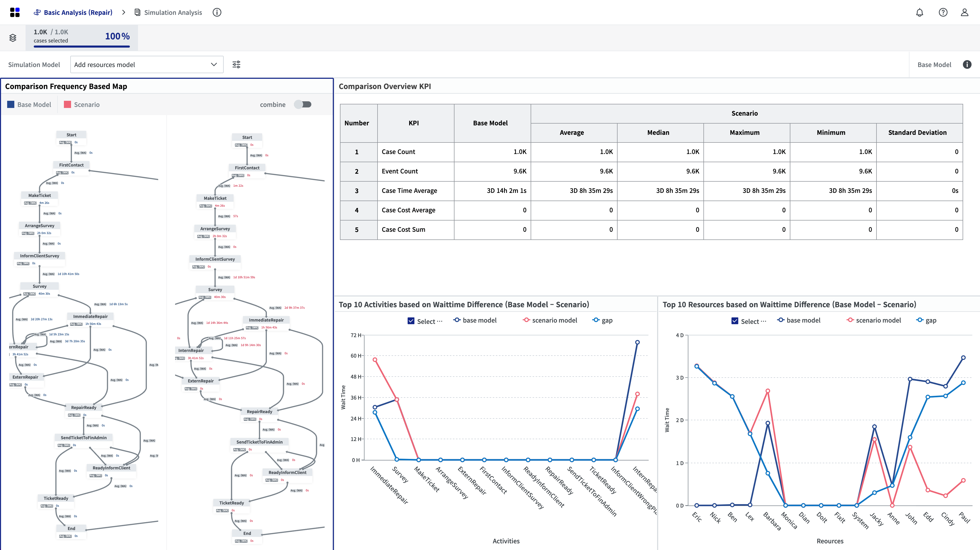Image resolution: width=980 pixels, height=550 pixels.
Task: Go to Basic Analysis (Repair) breadcrumb
Action: [x=78, y=12]
